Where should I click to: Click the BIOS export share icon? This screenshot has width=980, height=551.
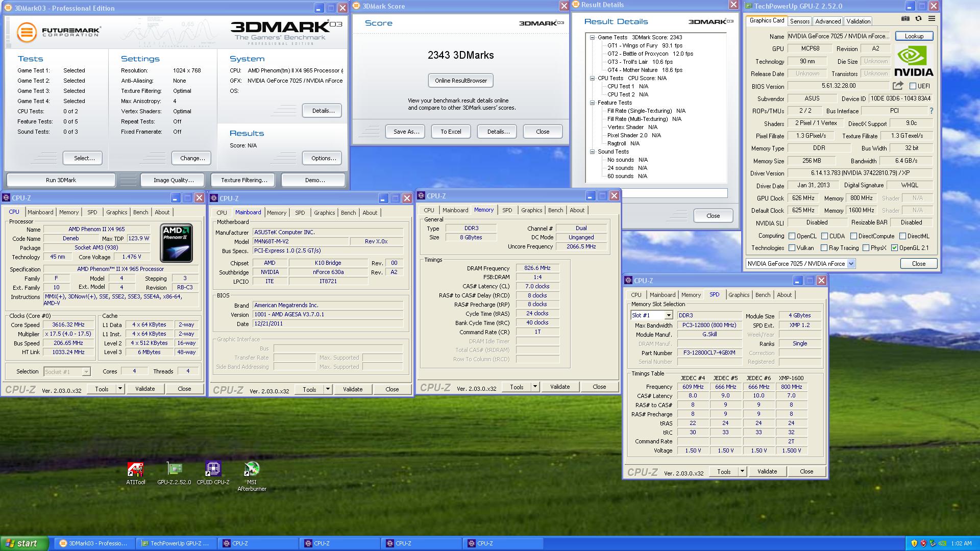click(x=898, y=86)
